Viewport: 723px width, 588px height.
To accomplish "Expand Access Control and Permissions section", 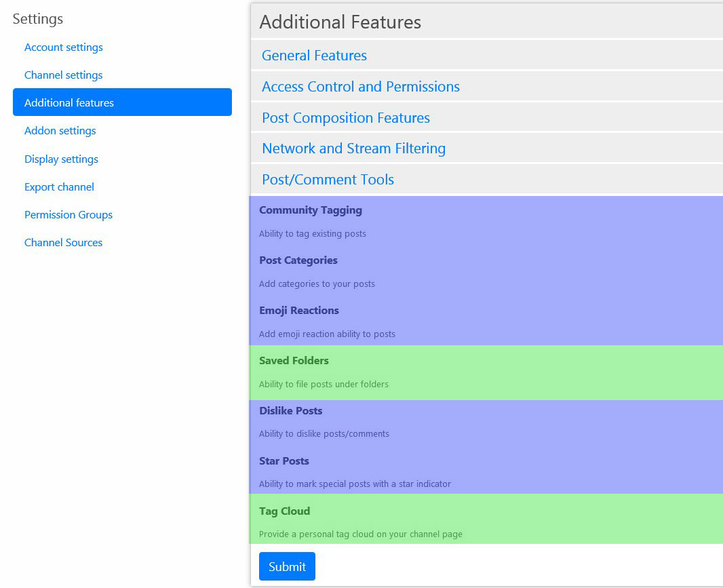I will coord(360,87).
